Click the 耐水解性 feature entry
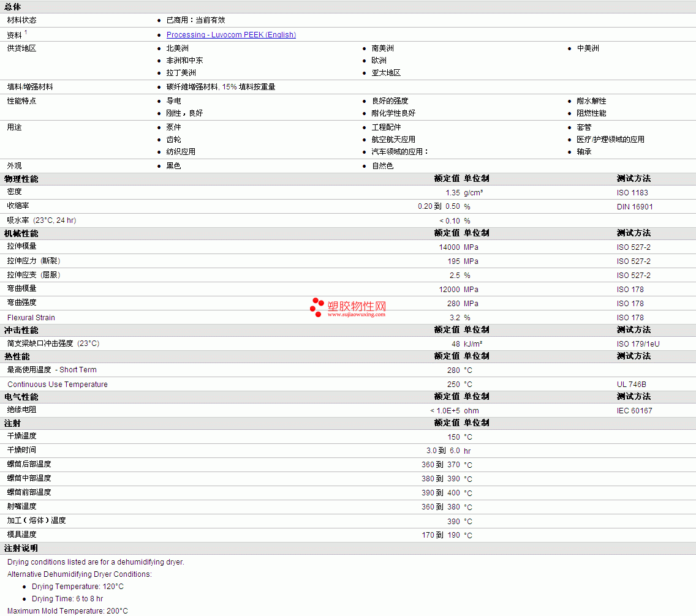Screen dimensions: 696x616 [x=591, y=100]
